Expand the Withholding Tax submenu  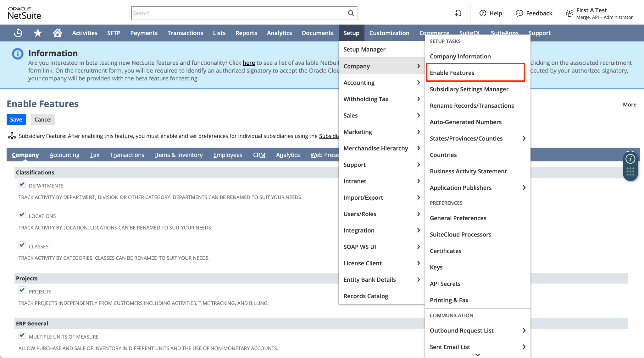[381, 99]
